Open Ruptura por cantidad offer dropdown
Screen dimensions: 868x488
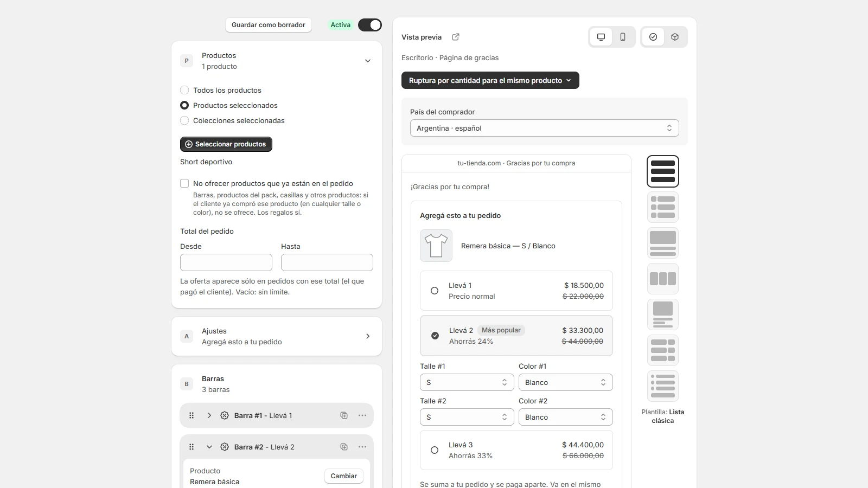(x=490, y=80)
